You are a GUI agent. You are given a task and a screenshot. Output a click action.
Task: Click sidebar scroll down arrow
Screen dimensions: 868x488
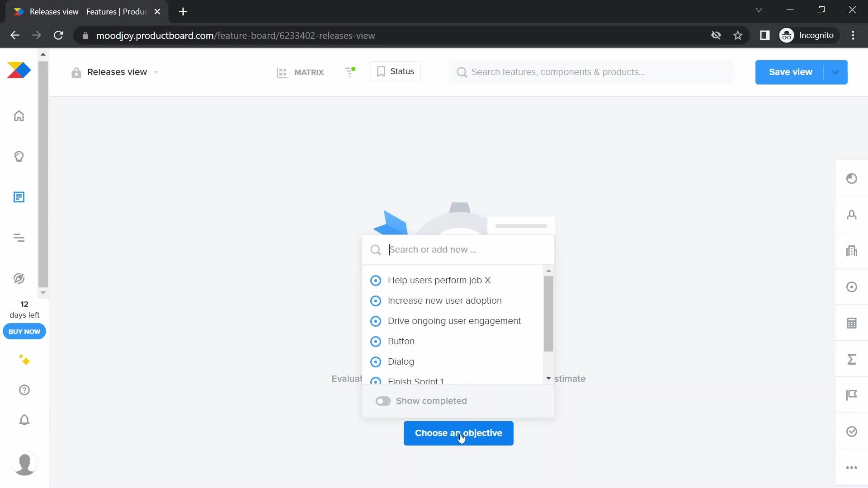pyautogui.click(x=43, y=293)
